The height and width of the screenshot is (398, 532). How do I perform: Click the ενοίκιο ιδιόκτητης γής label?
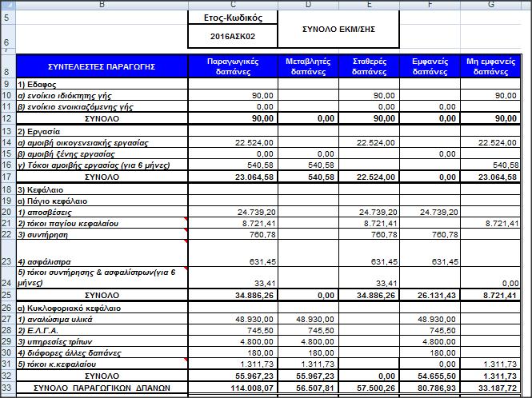point(65,96)
